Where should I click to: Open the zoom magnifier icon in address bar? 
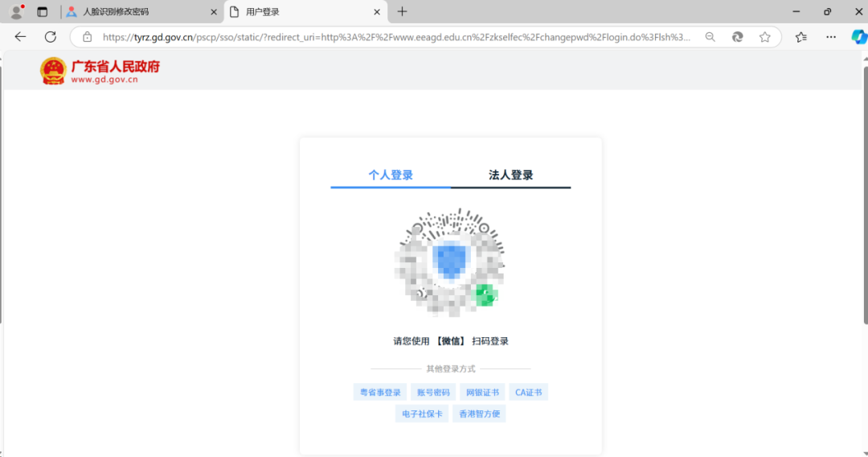[710, 37]
